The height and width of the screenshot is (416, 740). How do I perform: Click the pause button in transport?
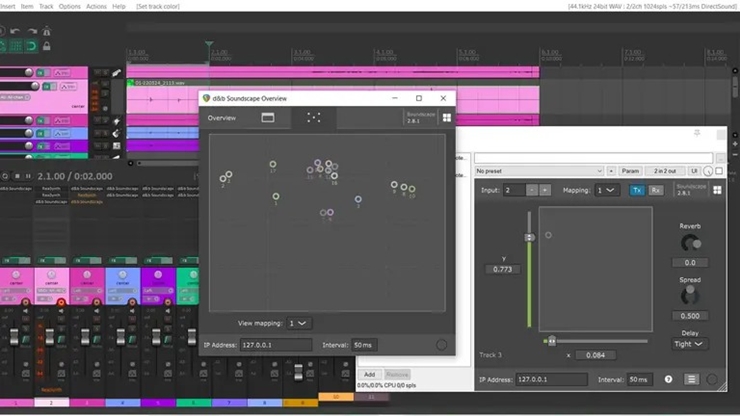28,176
